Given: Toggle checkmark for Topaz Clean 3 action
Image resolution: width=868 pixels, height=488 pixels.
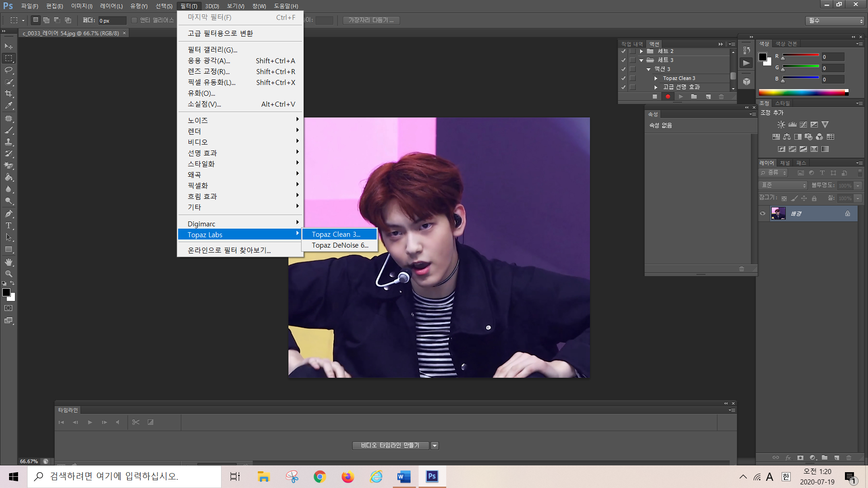Looking at the screenshot, I should (x=623, y=78).
